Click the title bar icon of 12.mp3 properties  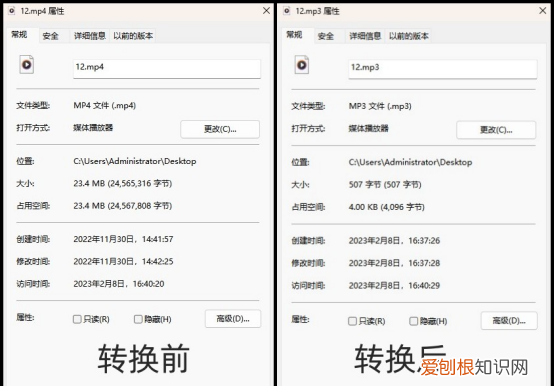tap(287, 11)
